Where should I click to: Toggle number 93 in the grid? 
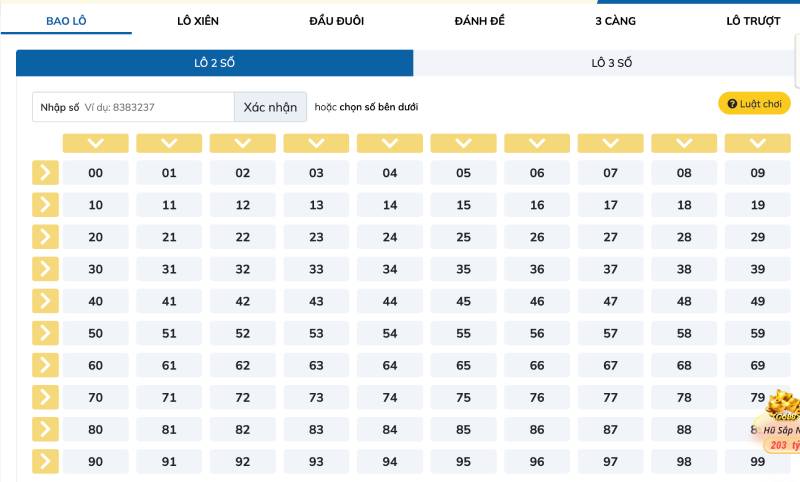click(316, 462)
